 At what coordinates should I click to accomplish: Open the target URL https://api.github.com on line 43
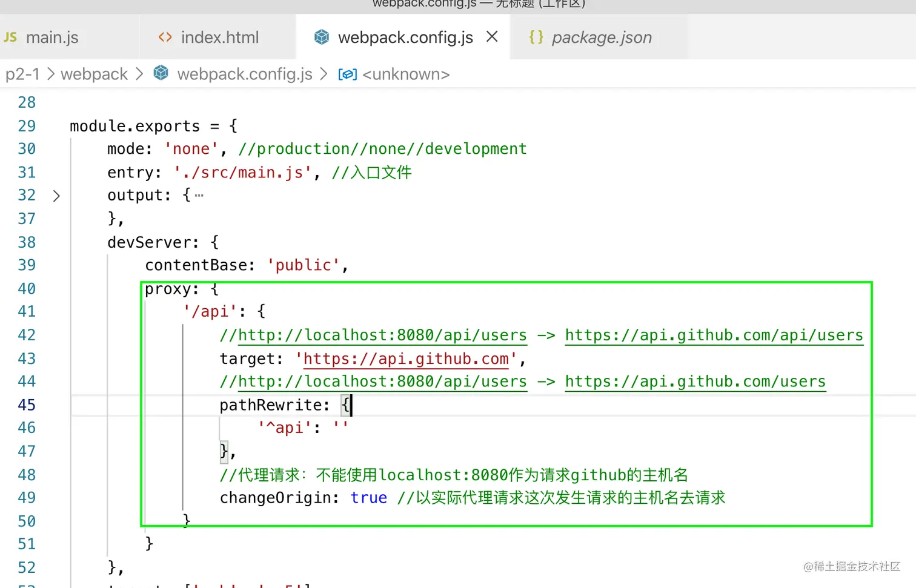pos(406,359)
